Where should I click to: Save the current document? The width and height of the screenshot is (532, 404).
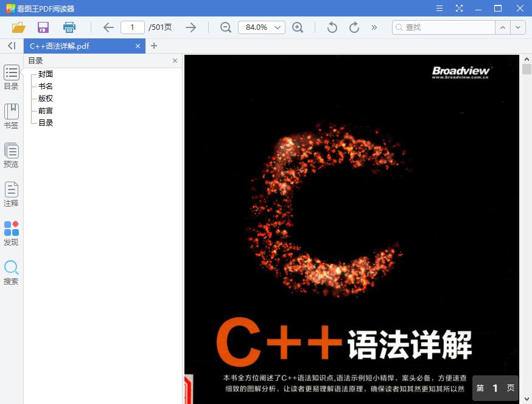43,27
